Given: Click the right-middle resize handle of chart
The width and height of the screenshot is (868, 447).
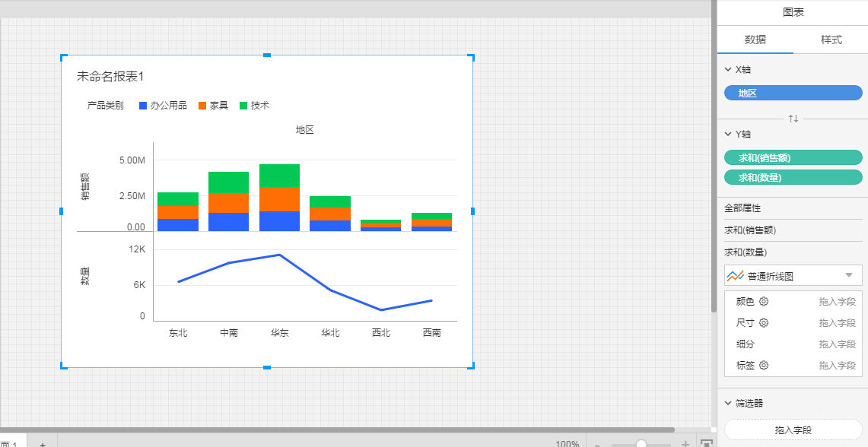Looking at the screenshot, I should point(472,211).
